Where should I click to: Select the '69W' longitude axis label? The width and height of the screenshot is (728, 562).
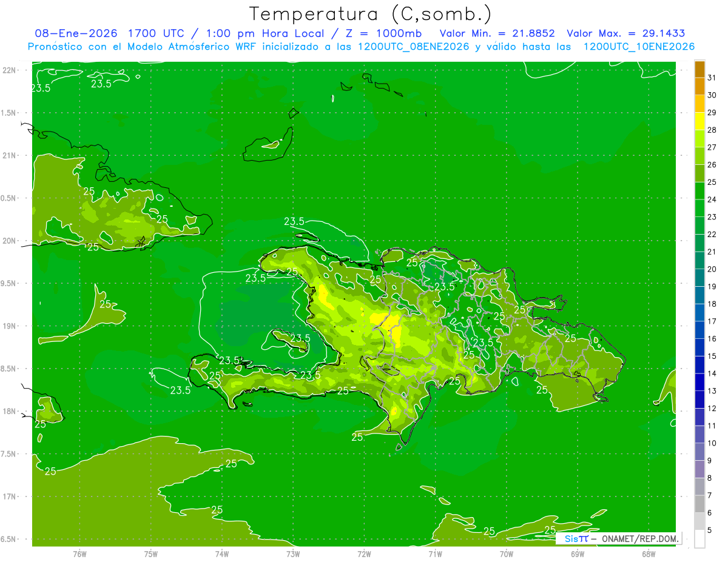(578, 554)
